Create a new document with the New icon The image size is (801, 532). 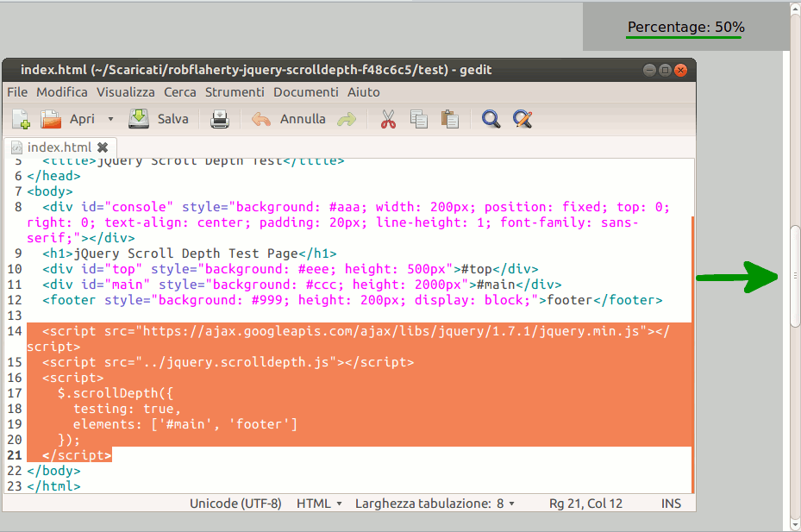click(20, 119)
